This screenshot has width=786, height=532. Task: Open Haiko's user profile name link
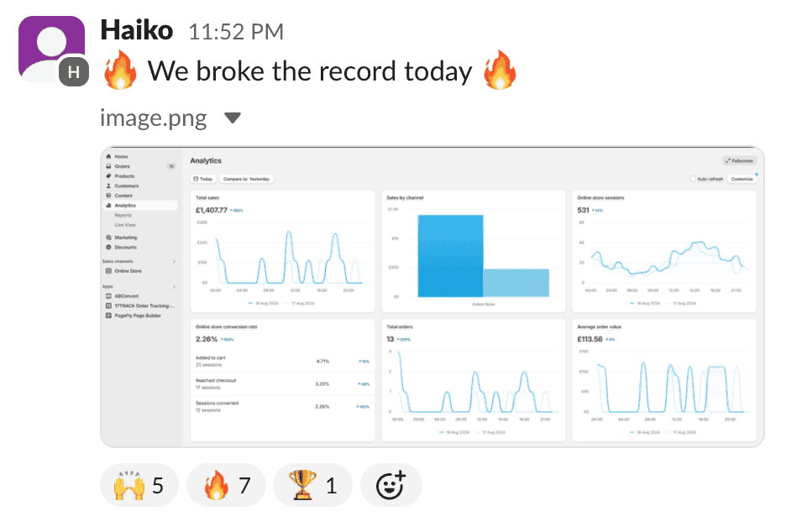coord(136,31)
